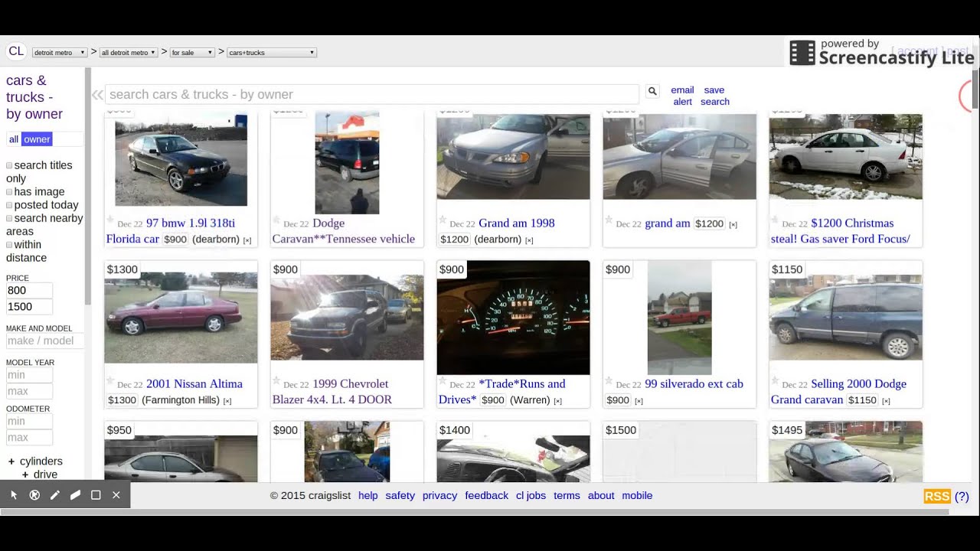Image resolution: width=980 pixels, height=551 pixels.
Task: Open the speedometer dashboard photo thumbnail
Action: point(513,318)
